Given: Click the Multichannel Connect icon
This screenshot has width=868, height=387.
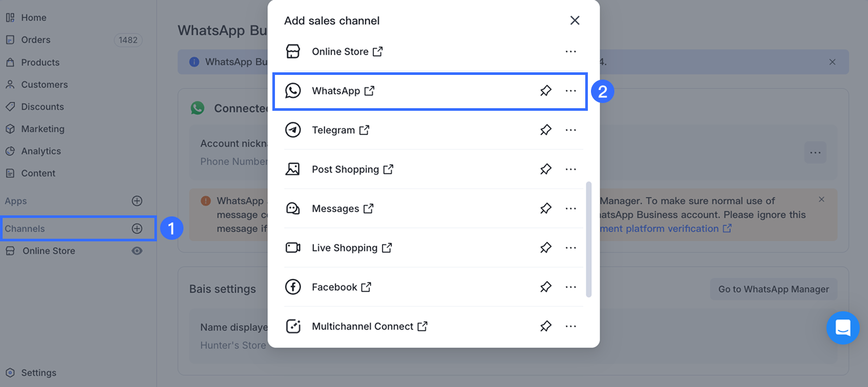Looking at the screenshot, I should pos(293,326).
